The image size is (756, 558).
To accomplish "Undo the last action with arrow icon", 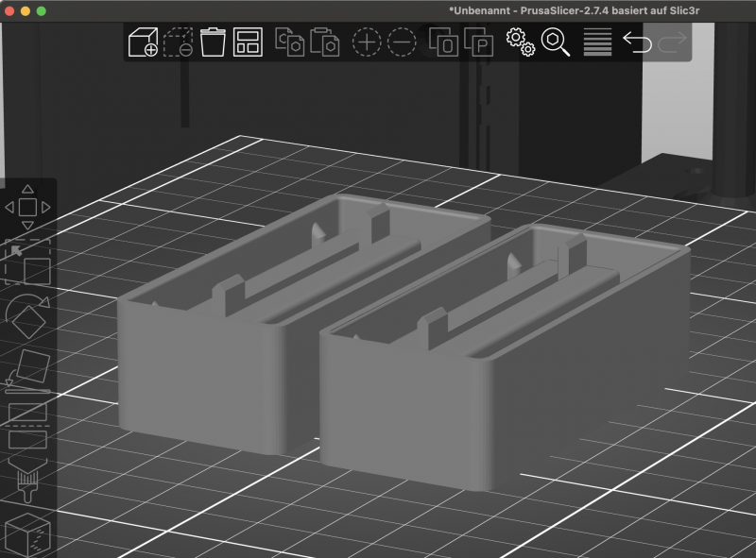I will (638, 42).
